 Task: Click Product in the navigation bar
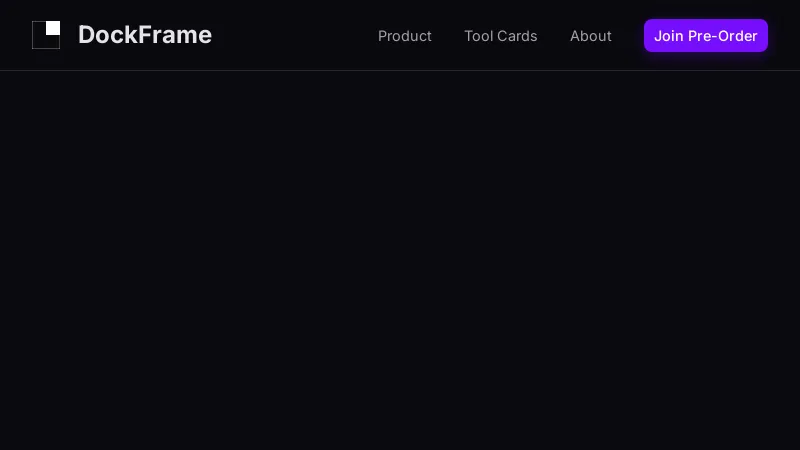(x=405, y=36)
